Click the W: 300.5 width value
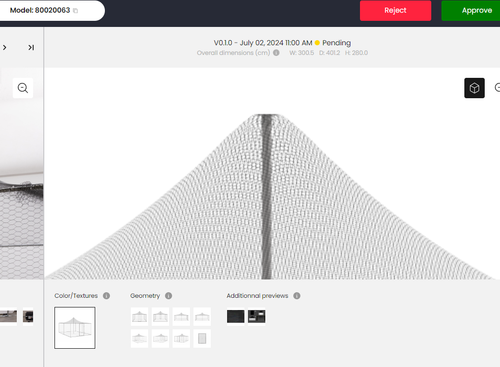Screen dimensions: 500x367 pyautogui.click(x=301, y=53)
